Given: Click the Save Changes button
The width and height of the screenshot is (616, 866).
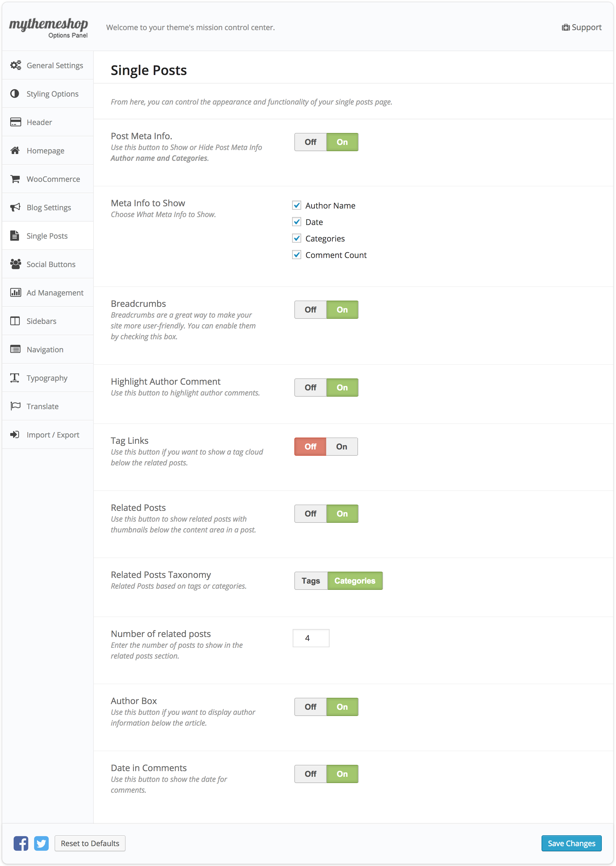Looking at the screenshot, I should click(571, 844).
